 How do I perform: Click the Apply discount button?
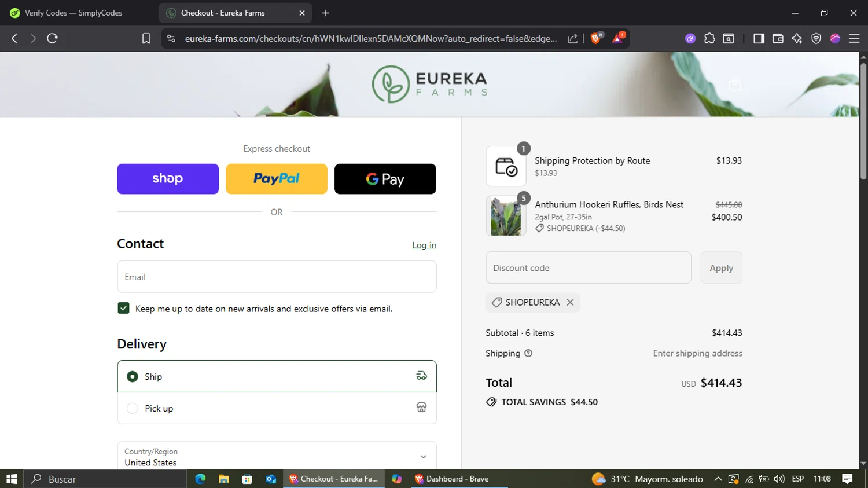[721, 268]
